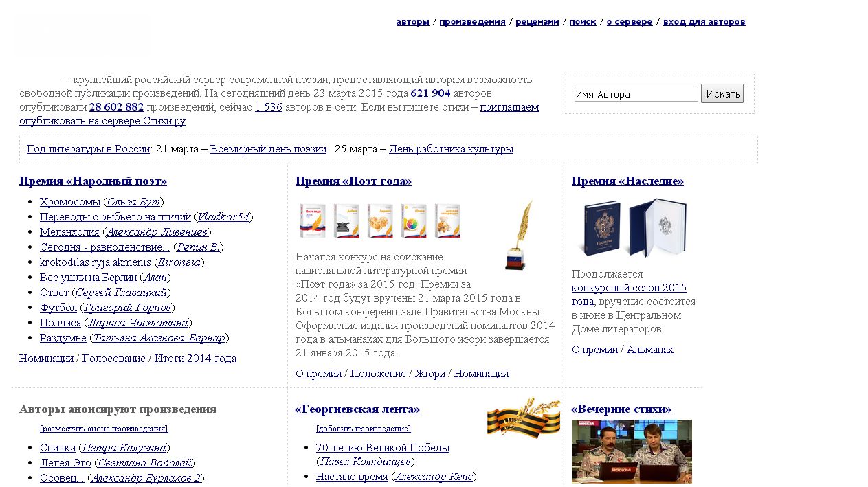Screen dimensions: 868x487
Task: Click the teddy bear children's literature book
Action: tap(447, 221)
